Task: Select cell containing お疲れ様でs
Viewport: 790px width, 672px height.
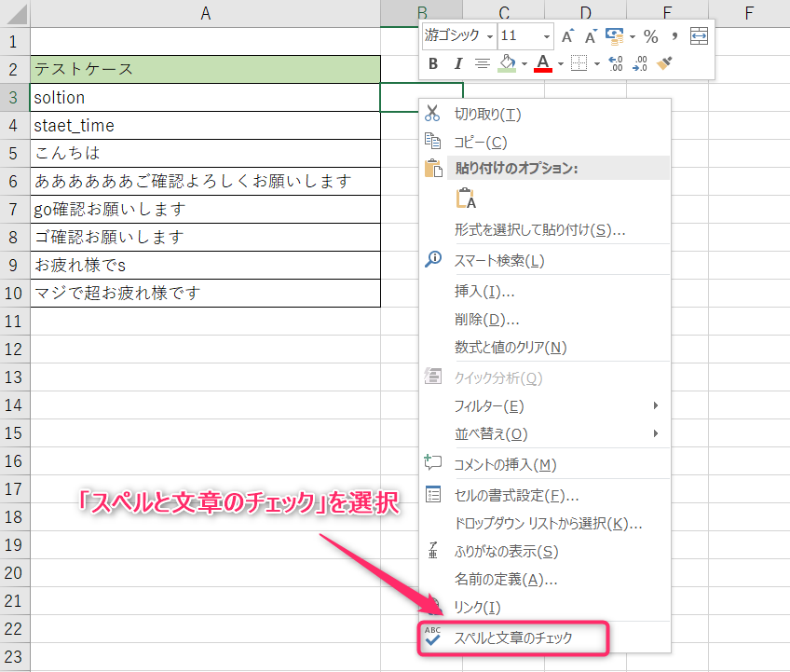Action: click(205, 266)
